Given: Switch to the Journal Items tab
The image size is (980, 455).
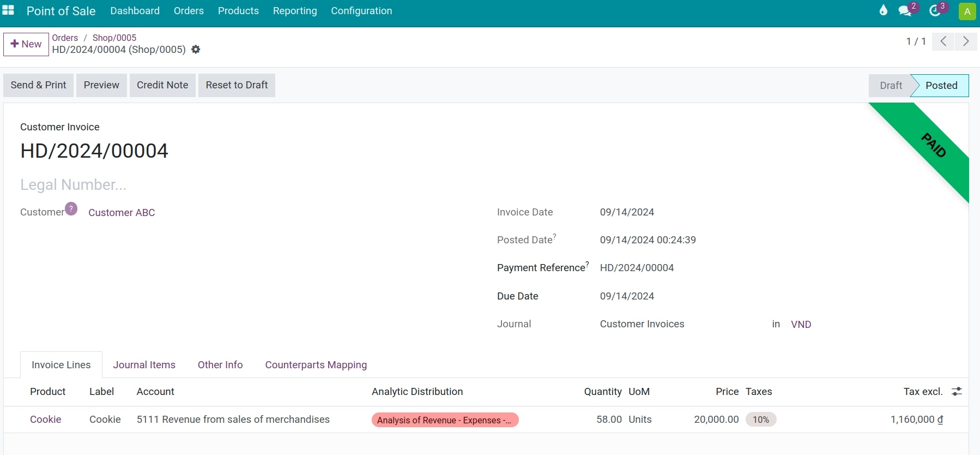Looking at the screenshot, I should (144, 365).
